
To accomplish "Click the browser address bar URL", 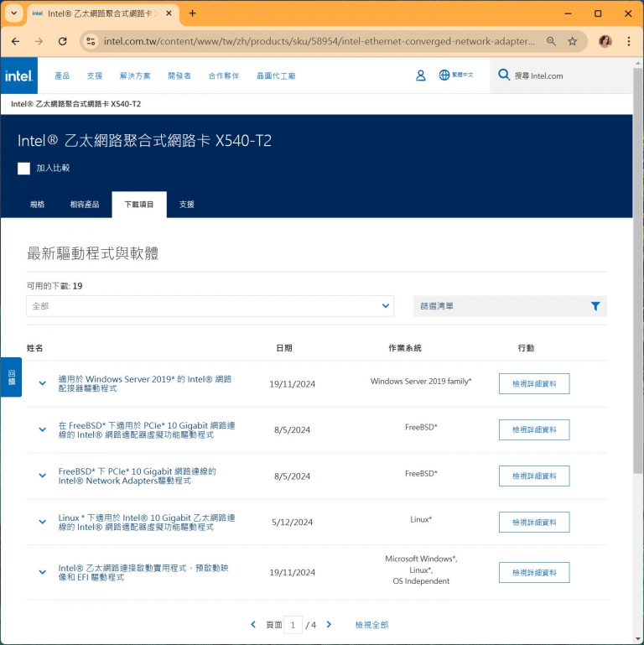I will (x=319, y=42).
